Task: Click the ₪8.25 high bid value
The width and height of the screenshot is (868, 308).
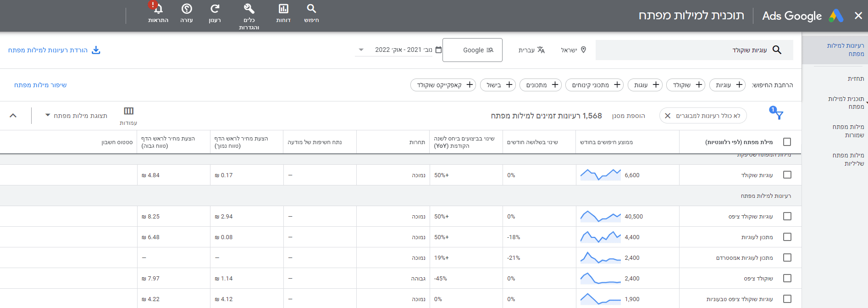Action: (150, 217)
